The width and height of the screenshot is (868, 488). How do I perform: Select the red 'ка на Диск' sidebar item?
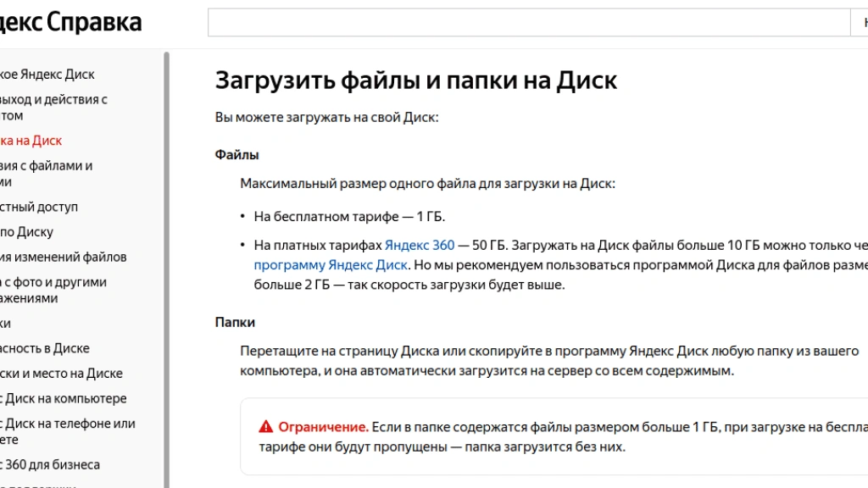pos(31,141)
